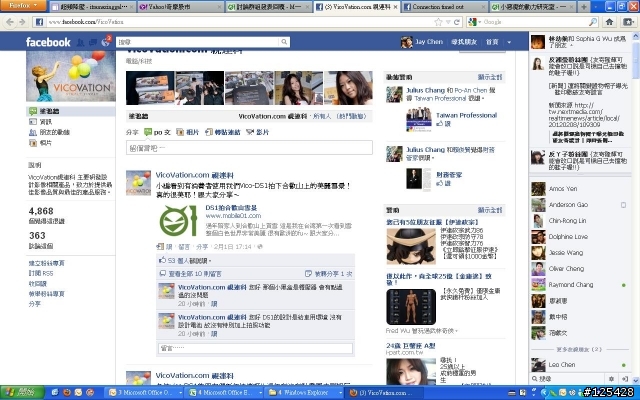Select the link icon in share bar
Image resolution: width=640 pixels, height=400 pixels.
pos(209,132)
